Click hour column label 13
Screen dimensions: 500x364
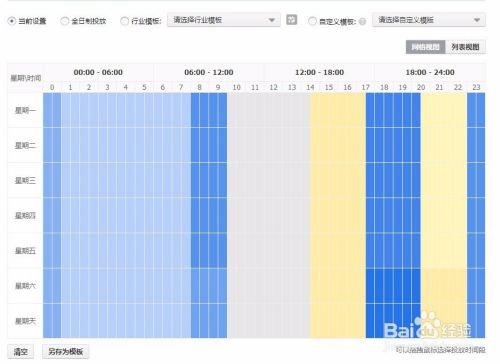pyautogui.click(x=292, y=87)
